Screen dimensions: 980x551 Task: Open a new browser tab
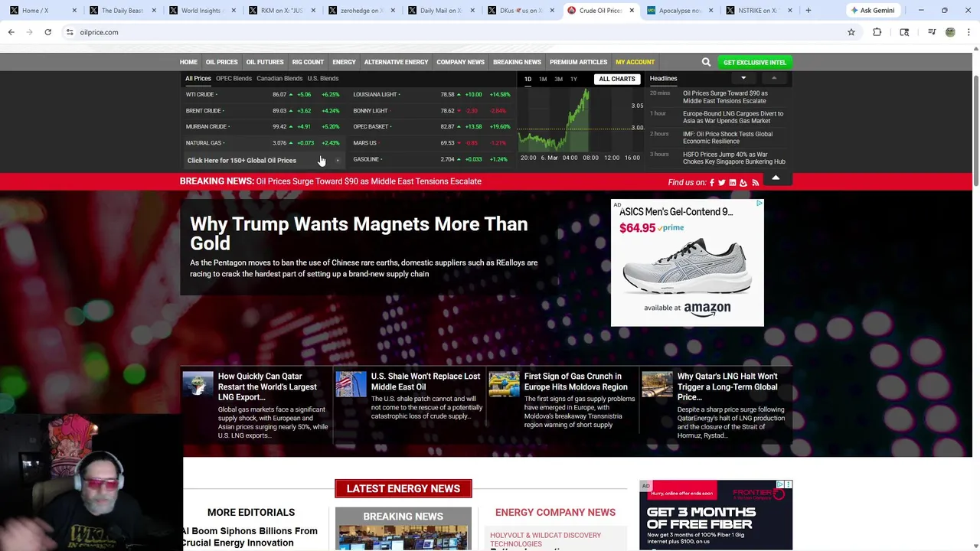(x=808, y=11)
